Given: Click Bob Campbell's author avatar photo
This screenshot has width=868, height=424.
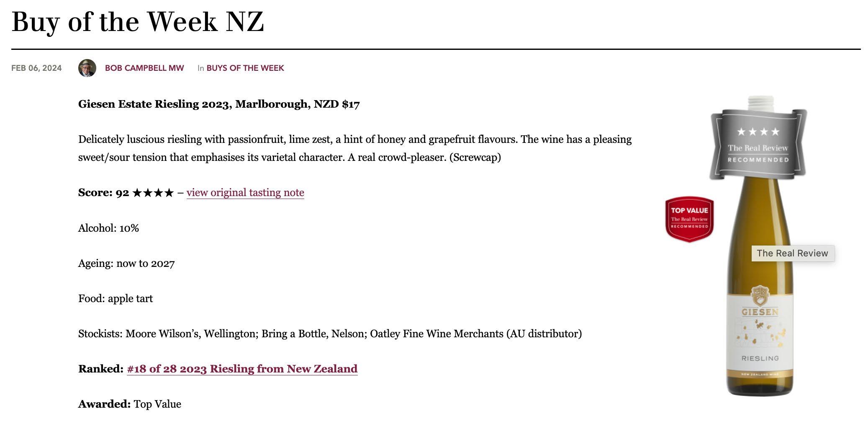Looking at the screenshot, I should [x=87, y=68].
